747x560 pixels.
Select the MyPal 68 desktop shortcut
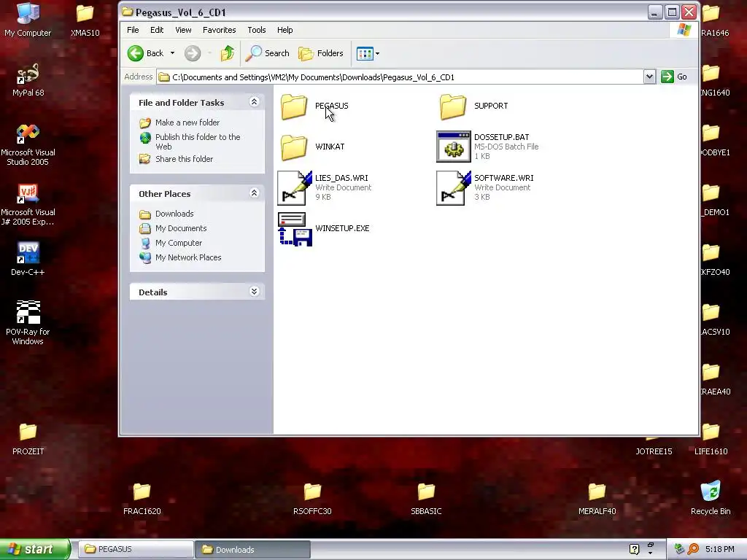[x=28, y=80]
